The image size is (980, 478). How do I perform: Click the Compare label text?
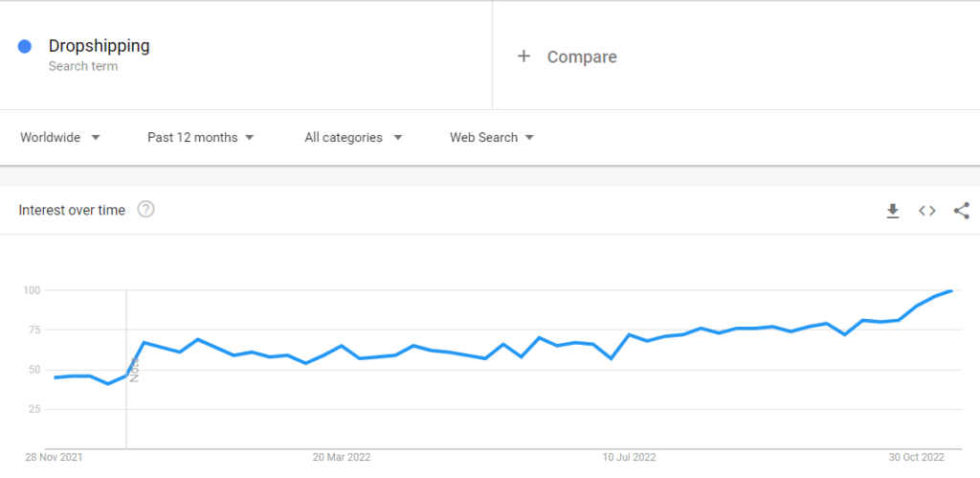582,57
